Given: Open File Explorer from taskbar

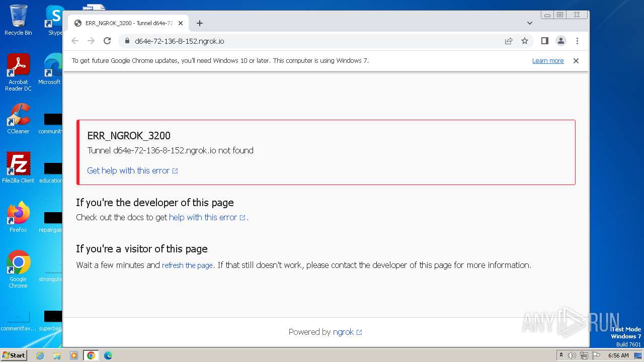Looking at the screenshot, I should point(57,355).
